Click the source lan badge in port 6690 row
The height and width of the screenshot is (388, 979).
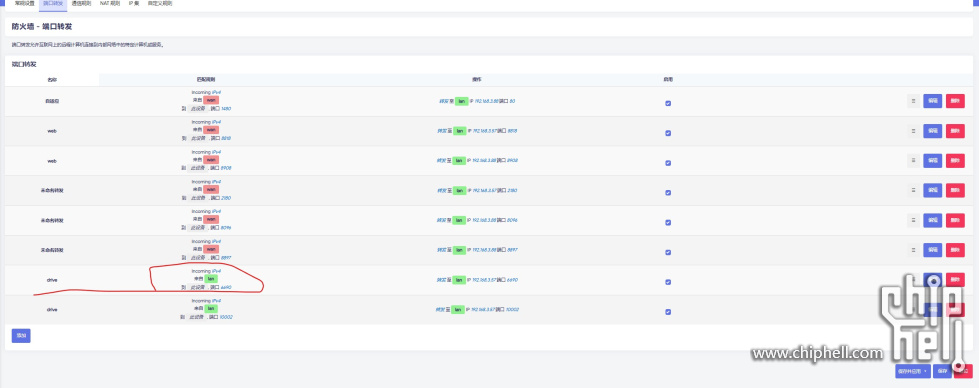(x=211, y=279)
